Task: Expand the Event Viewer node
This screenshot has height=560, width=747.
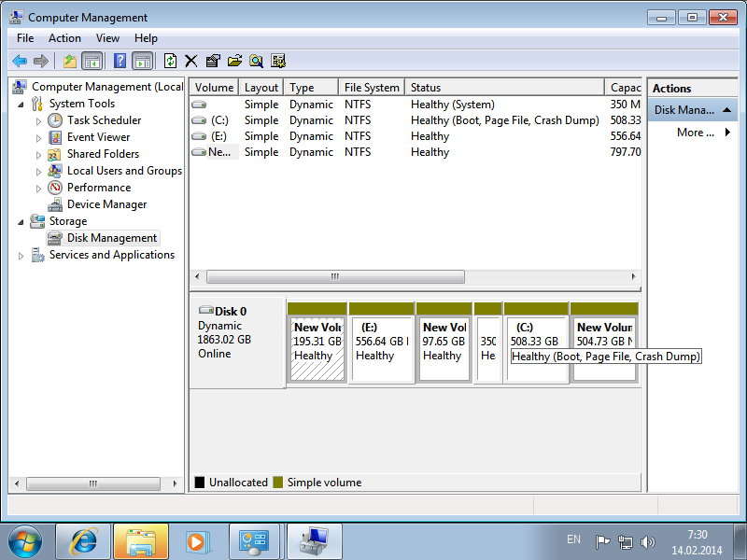Action: [x=38, y=138]
